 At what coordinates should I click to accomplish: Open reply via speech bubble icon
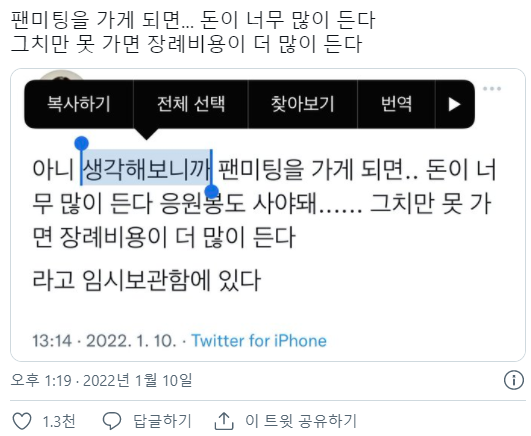coord(112,421)
